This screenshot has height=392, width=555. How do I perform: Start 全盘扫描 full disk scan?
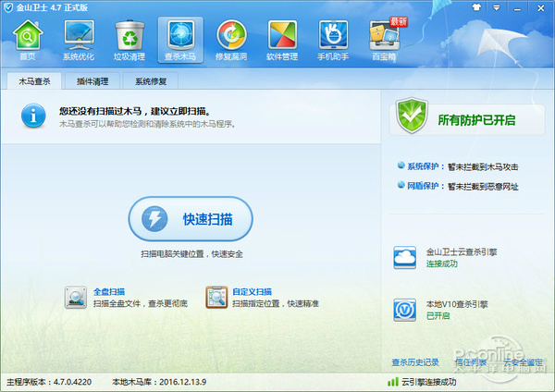[109, 291]
